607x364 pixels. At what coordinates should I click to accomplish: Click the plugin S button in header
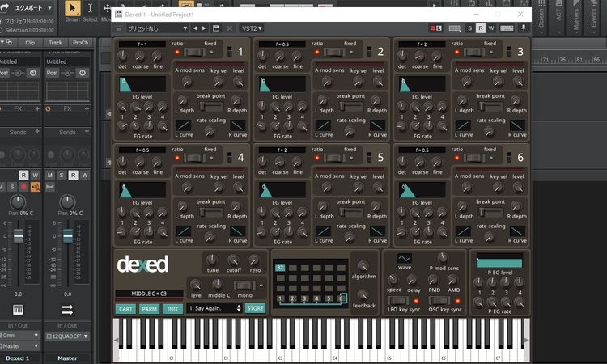point(470,28)
